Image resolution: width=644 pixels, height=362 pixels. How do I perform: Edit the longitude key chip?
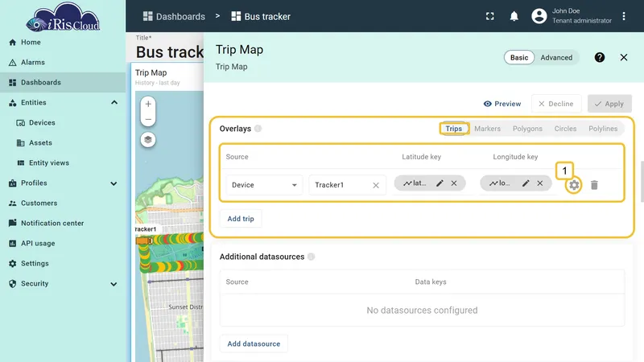click(x=526, y=183)
